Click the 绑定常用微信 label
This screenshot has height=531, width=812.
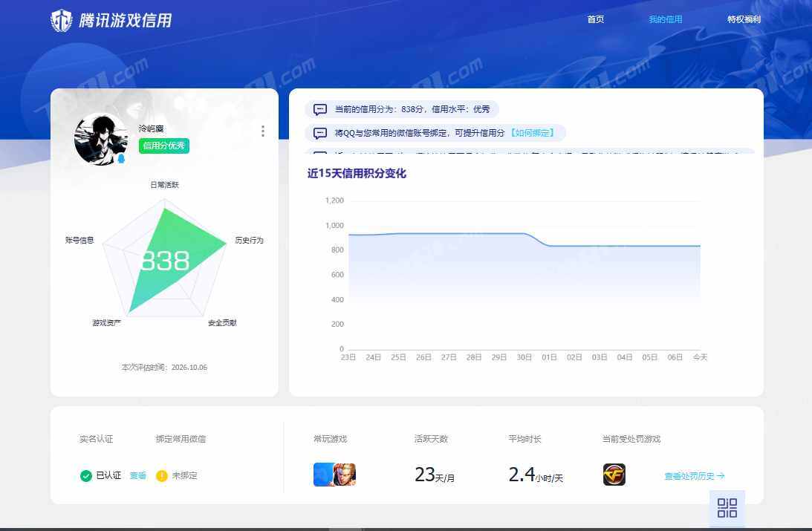[181, 440]
